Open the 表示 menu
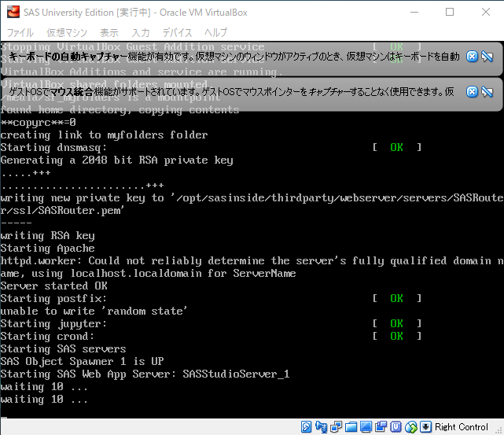 pyautogui.click(x=109, y=32)
